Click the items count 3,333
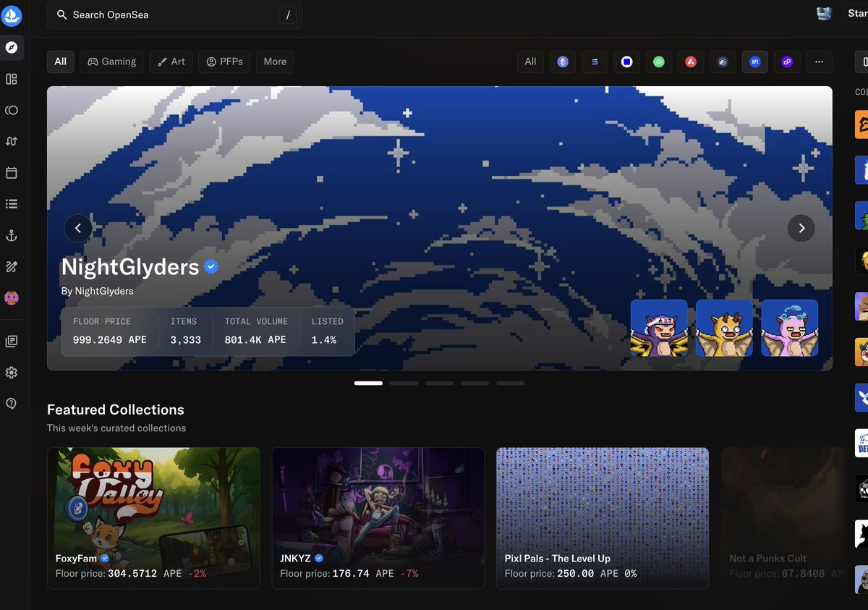868x610 pixels. click(186, 339)
